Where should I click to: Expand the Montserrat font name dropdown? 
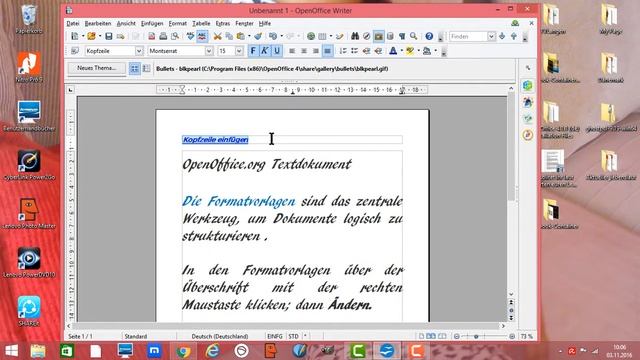(209, 51)
